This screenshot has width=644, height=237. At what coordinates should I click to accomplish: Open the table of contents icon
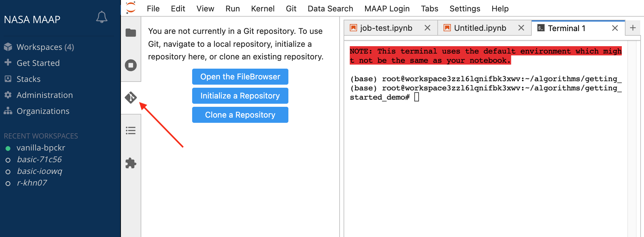click(131, 131)
